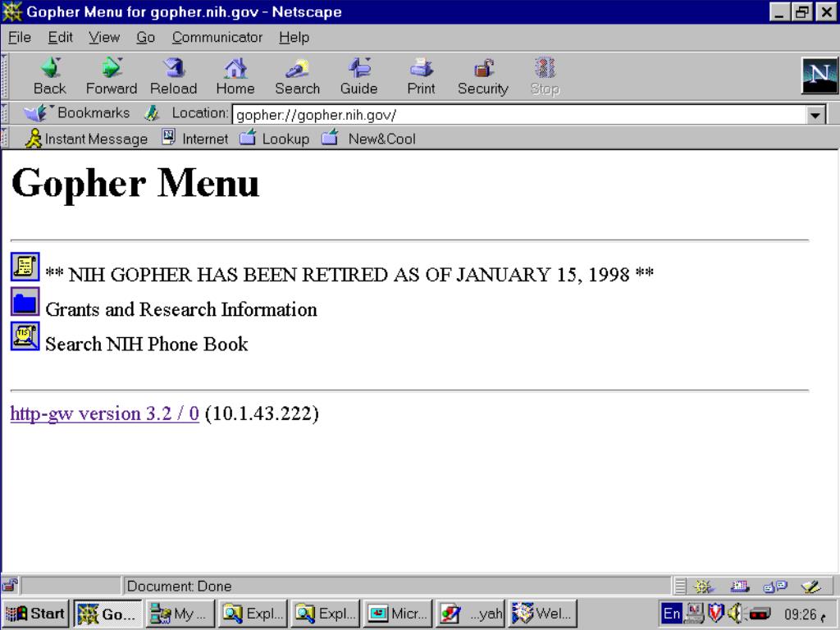The width and height of the screenshot is (840, 630).
Task: Toggle the En language indicator in tray
Action: coord(671,613)
